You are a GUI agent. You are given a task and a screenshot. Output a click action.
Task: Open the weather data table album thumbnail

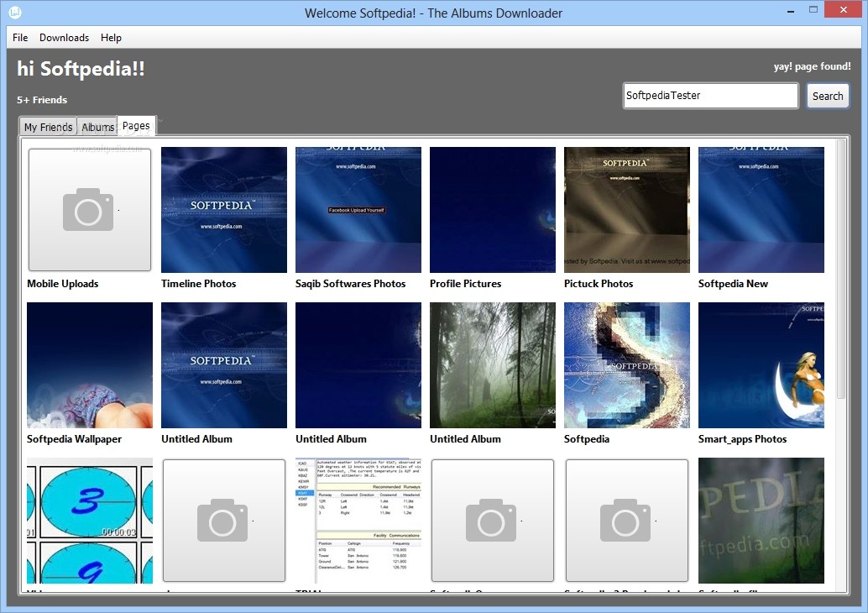(358, 521)
